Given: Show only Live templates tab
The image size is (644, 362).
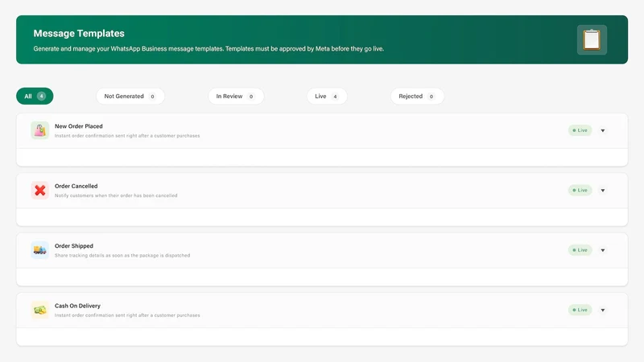Looking at the screenshot, I should coord(327,96).
